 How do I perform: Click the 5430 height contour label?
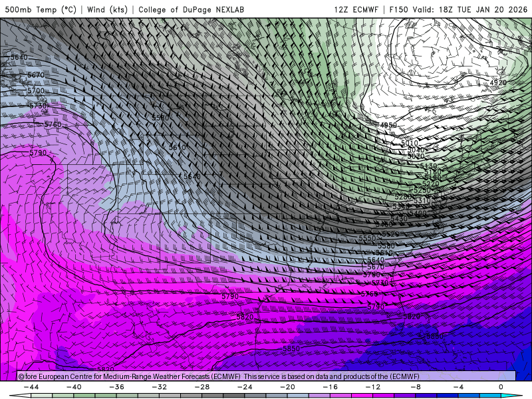399,219
